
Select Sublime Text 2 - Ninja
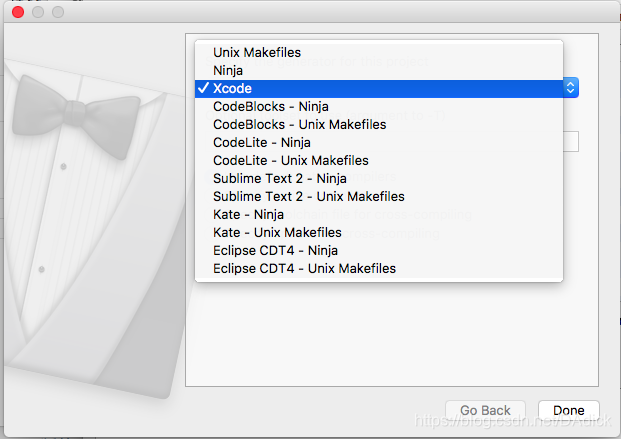tap(379, 179)
